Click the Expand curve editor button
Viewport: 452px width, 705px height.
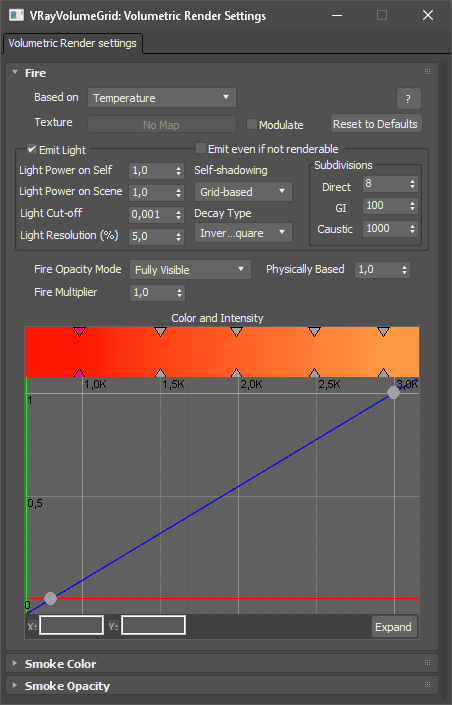click(x=394, y=627)
